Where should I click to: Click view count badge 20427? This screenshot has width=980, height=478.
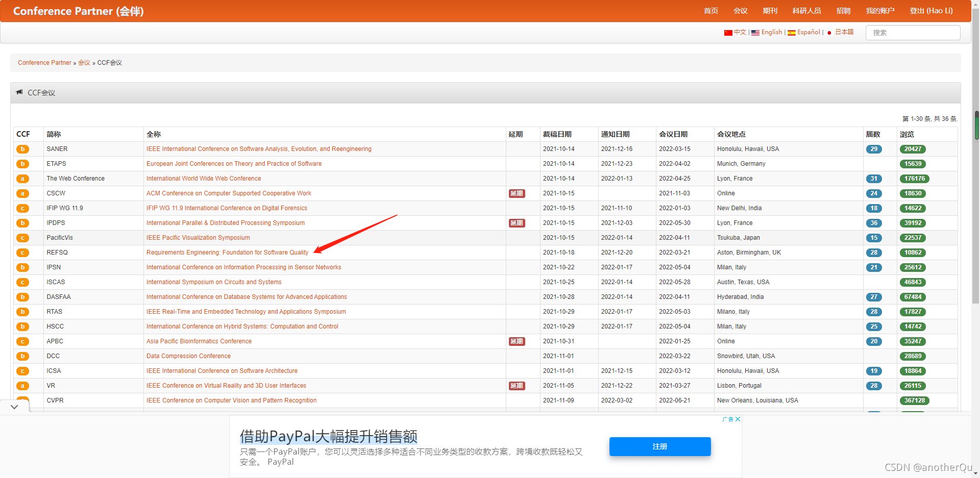click(913, 149)
